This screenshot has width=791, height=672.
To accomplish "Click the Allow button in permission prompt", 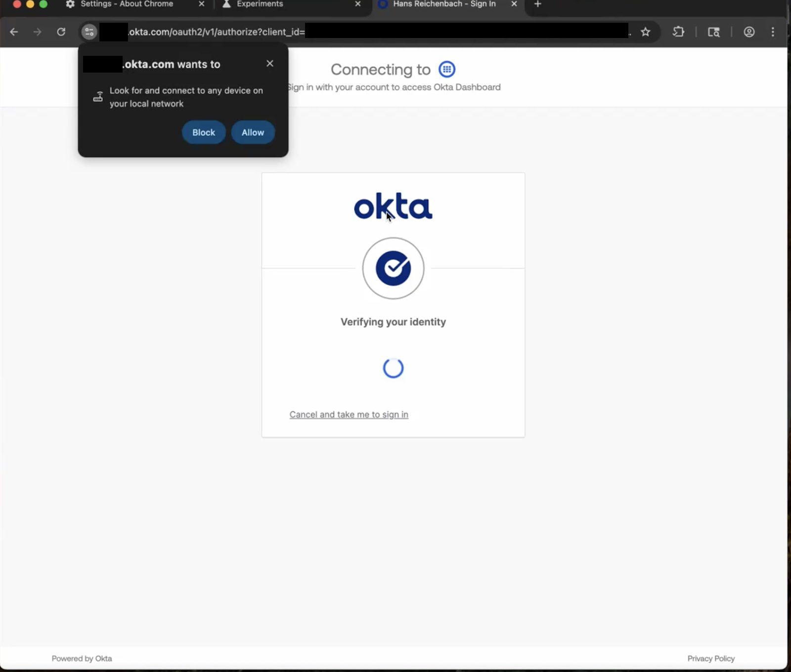I will pyautogui.click(x=253, y=132).
